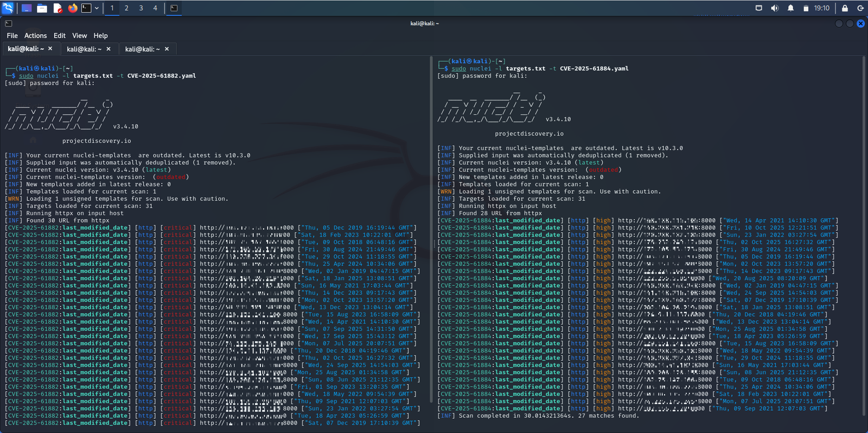Image resolution: width=868 pixels, height=433 pixels.
Task: Open the Edit menu
Action: [60, 35]
